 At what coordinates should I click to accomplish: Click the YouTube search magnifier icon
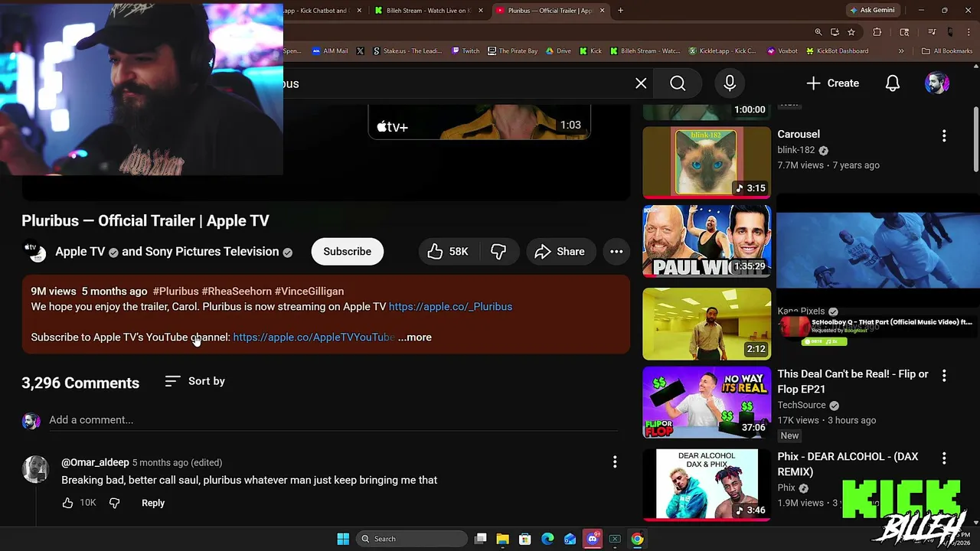point(678,83)
